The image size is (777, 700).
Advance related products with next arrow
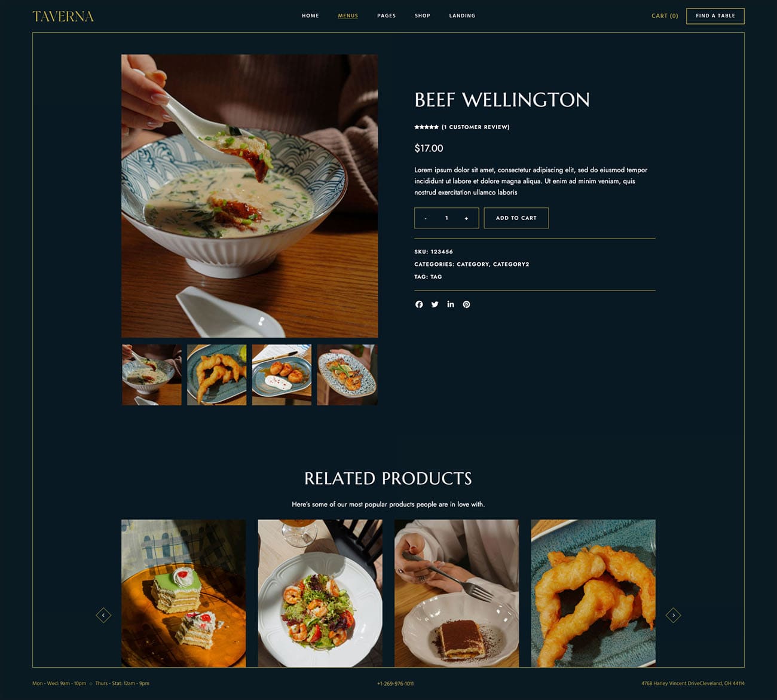tap(673, 615)
